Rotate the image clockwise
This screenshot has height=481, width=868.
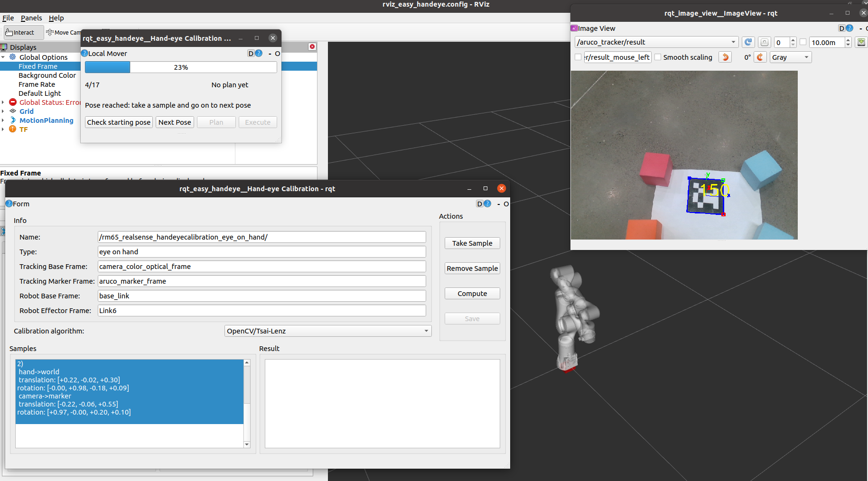click(760, 57)
